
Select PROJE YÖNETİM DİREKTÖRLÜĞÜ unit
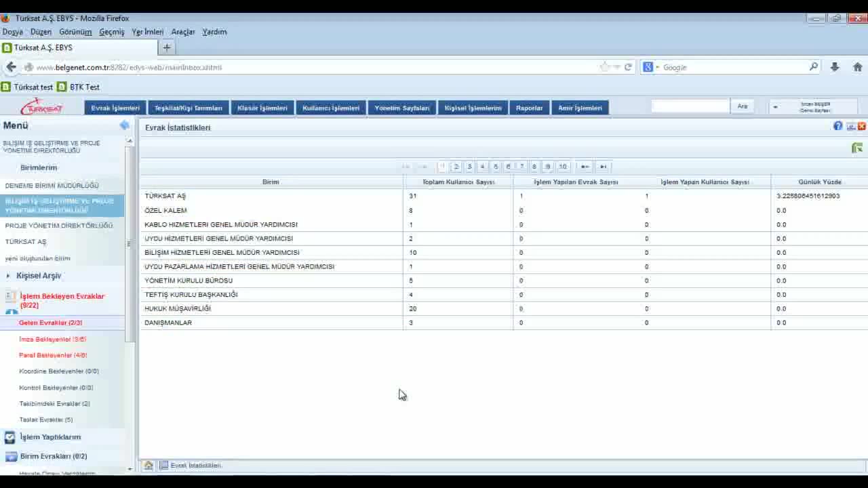pyautogui.click(x=59, y=226)
